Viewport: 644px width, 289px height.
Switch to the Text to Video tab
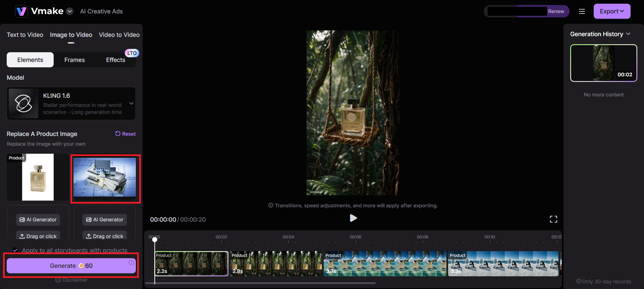(25, 35)
